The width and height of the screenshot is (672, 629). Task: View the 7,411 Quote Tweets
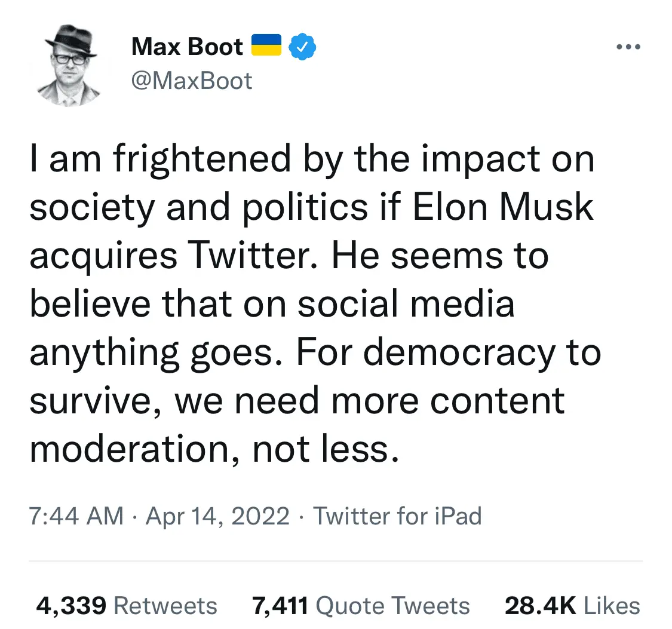(x=361, y=606)
